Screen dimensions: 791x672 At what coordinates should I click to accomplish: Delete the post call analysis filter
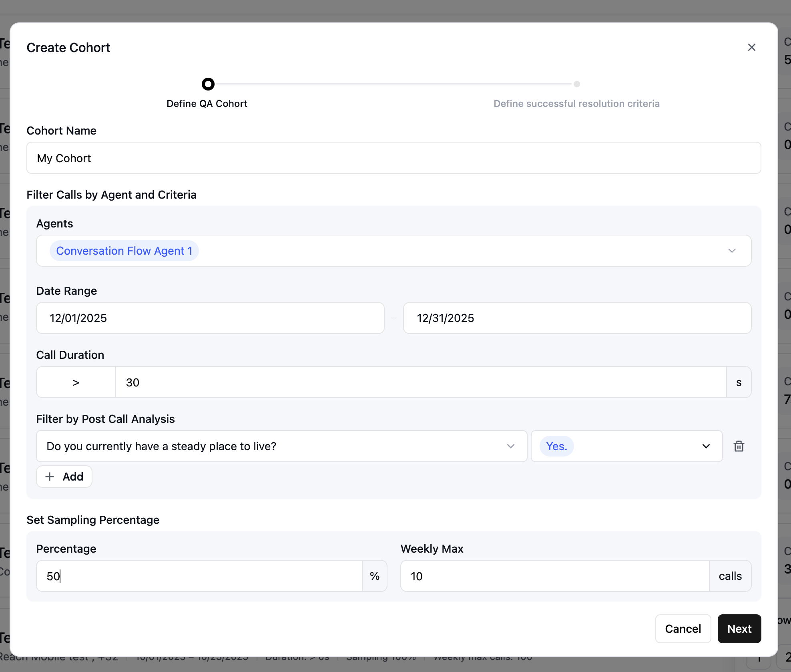pos(739,446)
